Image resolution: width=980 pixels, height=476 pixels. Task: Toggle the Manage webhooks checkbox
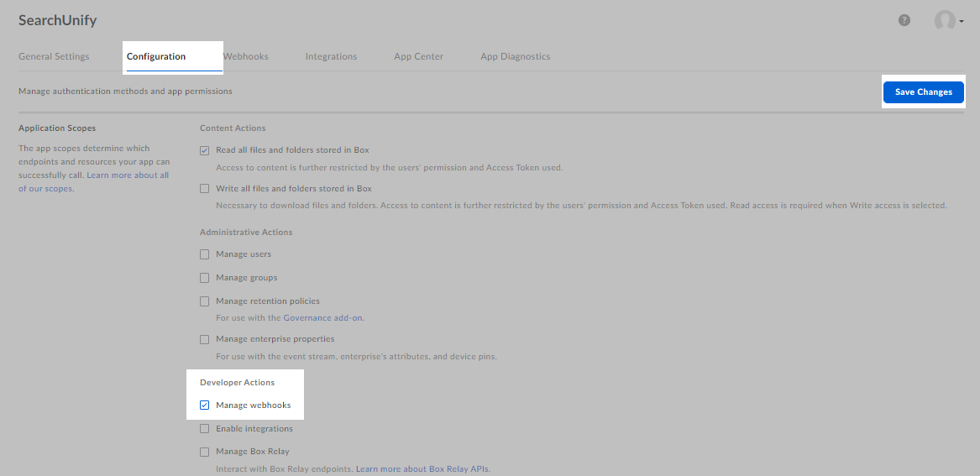[205, 405]
